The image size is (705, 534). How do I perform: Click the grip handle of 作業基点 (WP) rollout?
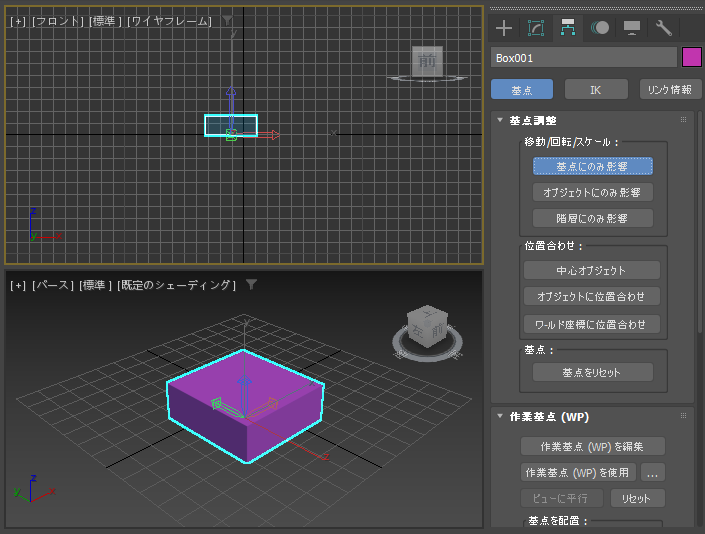coord(683,416)
